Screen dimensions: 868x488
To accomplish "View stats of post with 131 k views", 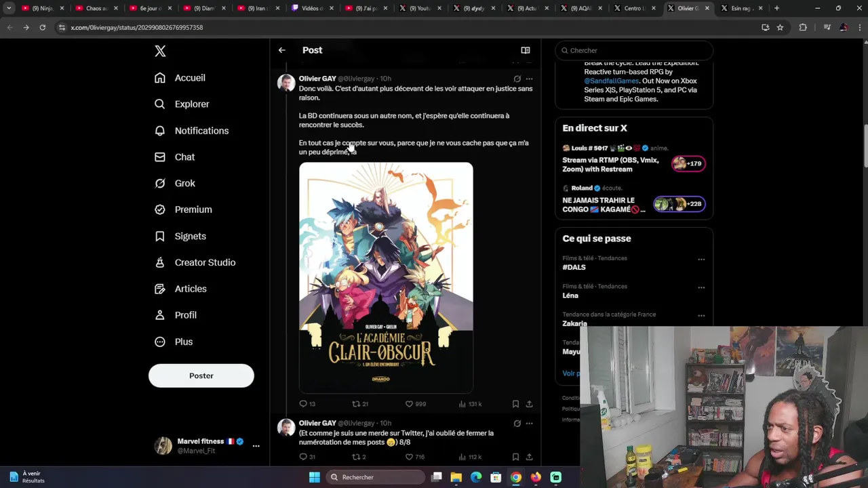I will coord(470,404).
